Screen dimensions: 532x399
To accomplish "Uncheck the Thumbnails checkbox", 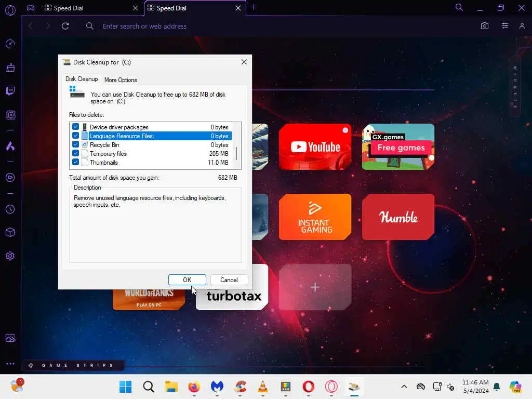I will tap(75, 162).
